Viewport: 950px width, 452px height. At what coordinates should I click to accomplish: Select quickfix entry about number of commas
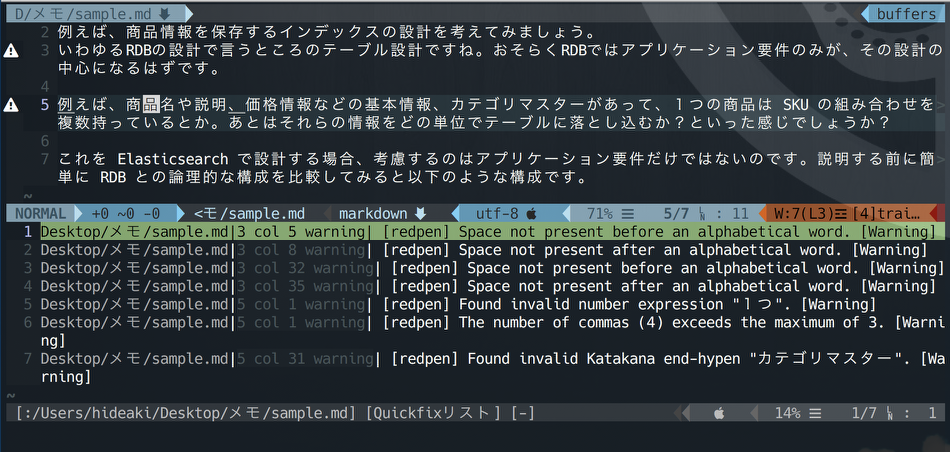tap(488, 322)
